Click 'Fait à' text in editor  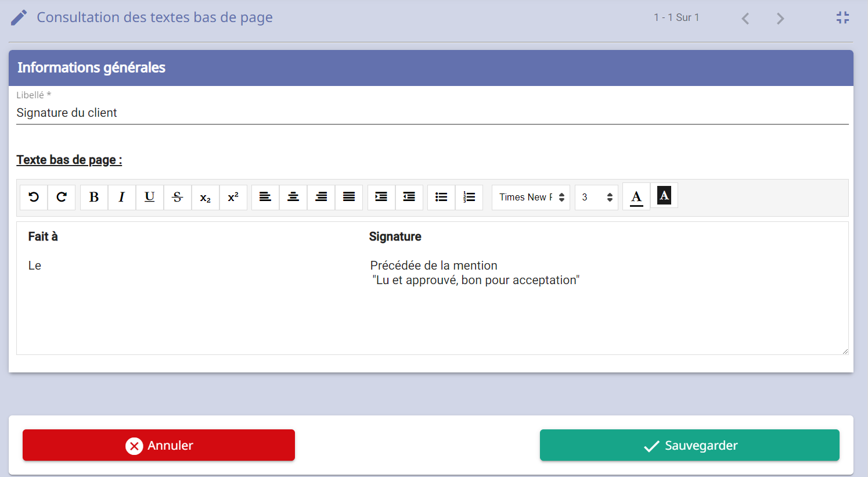[x=43, y=236]
